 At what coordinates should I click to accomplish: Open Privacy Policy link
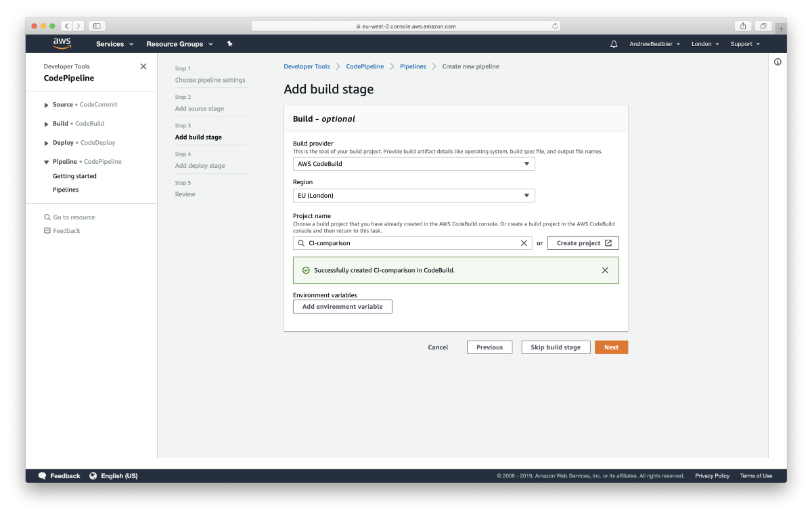pos(713,476)
